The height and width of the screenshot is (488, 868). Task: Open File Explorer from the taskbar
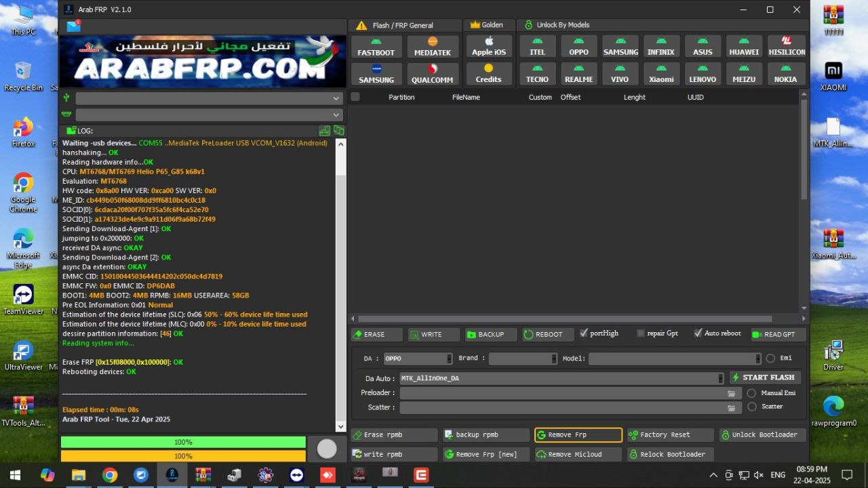point(79,475)
